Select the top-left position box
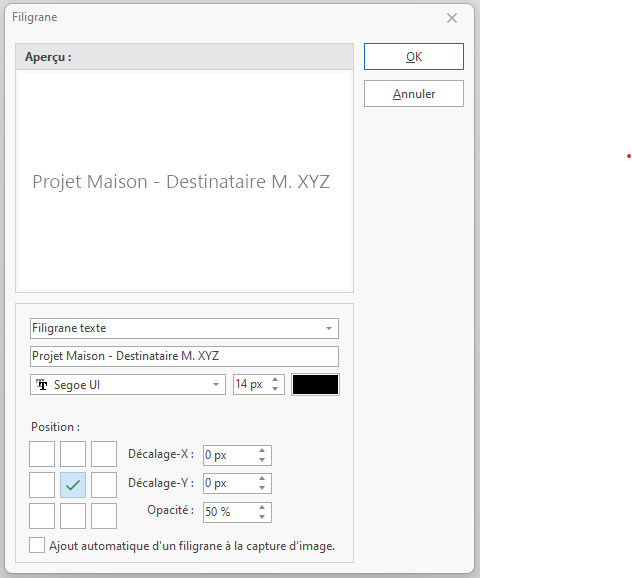Screen dimensions: 632x578 click(x=42, y=454)
